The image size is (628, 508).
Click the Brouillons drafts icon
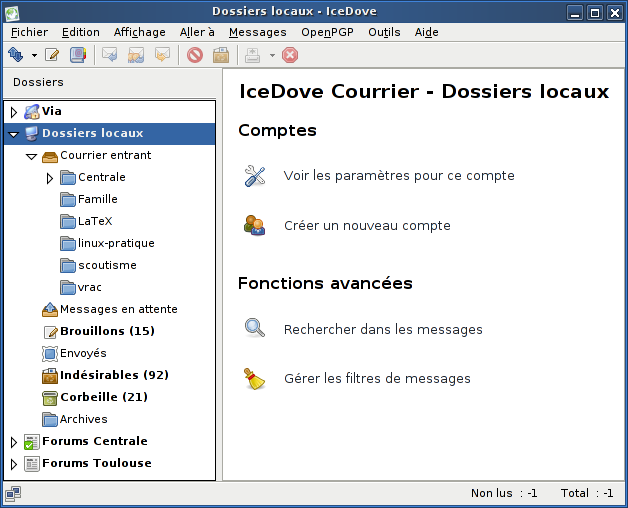(51, 332)
